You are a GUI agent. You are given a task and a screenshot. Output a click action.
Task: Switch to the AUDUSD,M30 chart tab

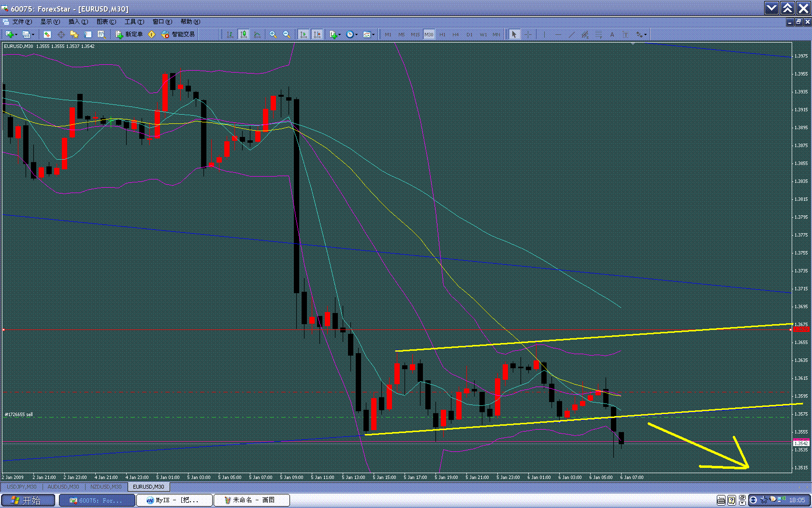coord(63,487)
